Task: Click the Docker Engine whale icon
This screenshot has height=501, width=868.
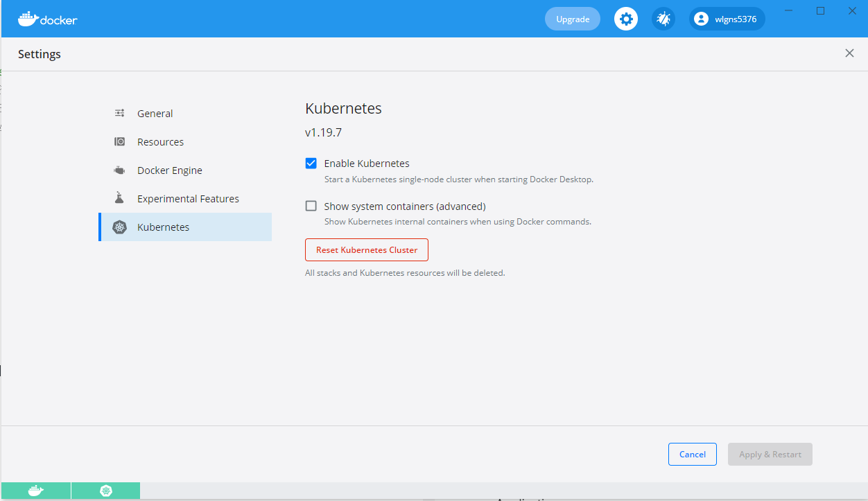Action: (x=119, y=170)
